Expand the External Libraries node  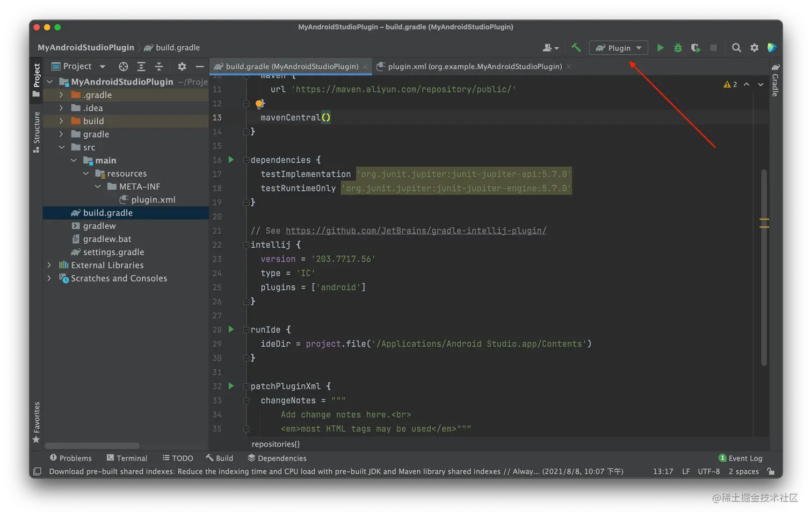pos(49,265)
